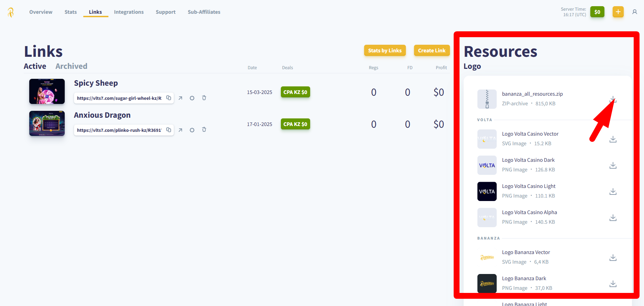Click the date 15-03-2025
This screenshot has width=644, height=306.
tap(260, 92)
